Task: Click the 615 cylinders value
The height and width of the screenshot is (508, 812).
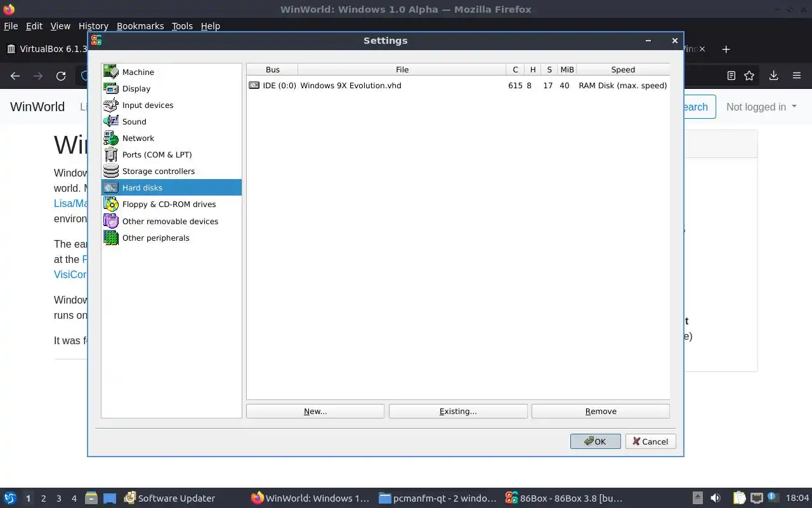Action: 515,85
